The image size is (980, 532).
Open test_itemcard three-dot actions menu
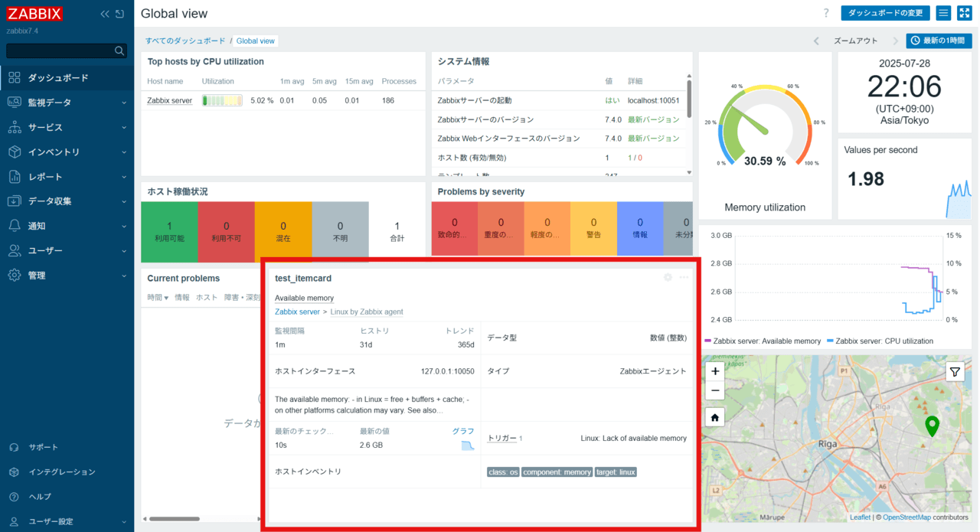pos(684,278)
